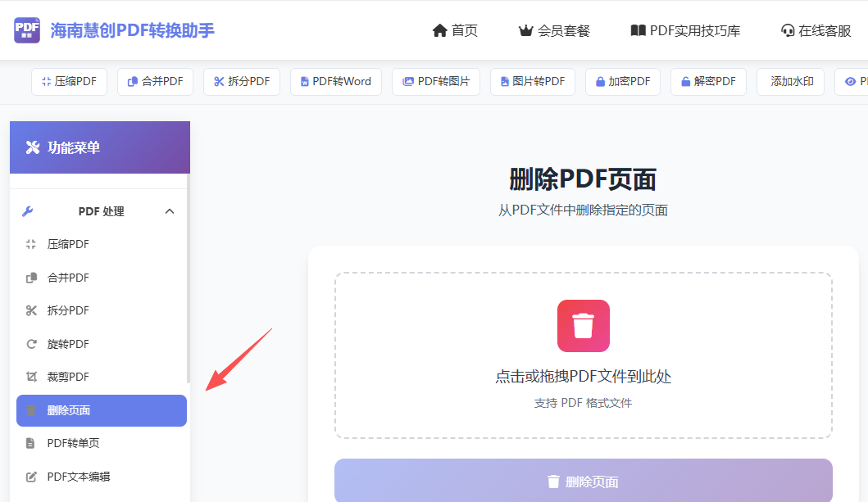Click the sidebar vertical scrollbar
The image size is (868, 502).
pyautogui.click(x=189, y=278)
